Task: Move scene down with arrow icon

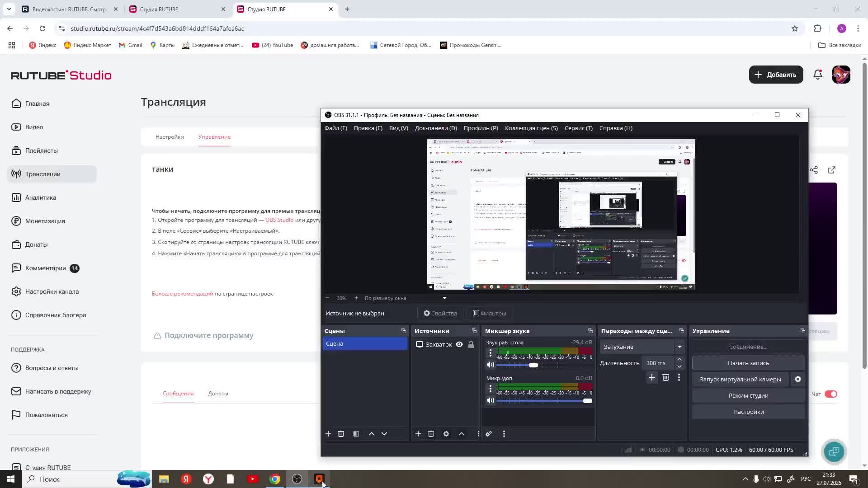Action: [x=384, y=434]
